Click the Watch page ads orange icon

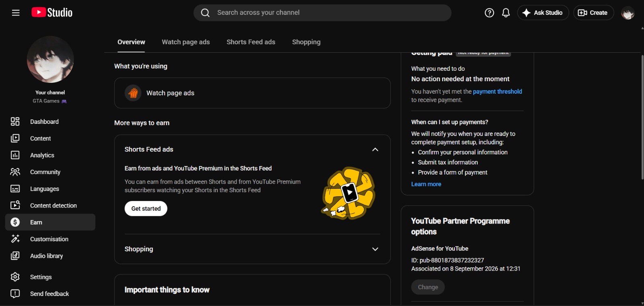pyautogui.click(x=133, y=93)
